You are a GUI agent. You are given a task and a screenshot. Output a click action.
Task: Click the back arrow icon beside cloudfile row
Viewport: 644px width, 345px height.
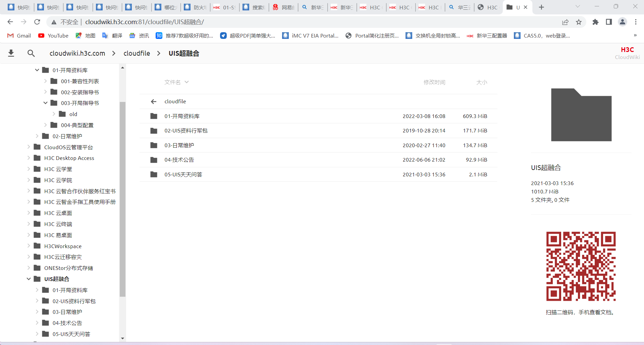click(x=154, y=101)
